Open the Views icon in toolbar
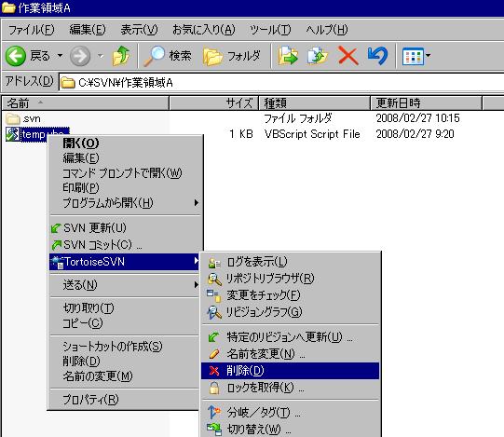 click(413, 56)
